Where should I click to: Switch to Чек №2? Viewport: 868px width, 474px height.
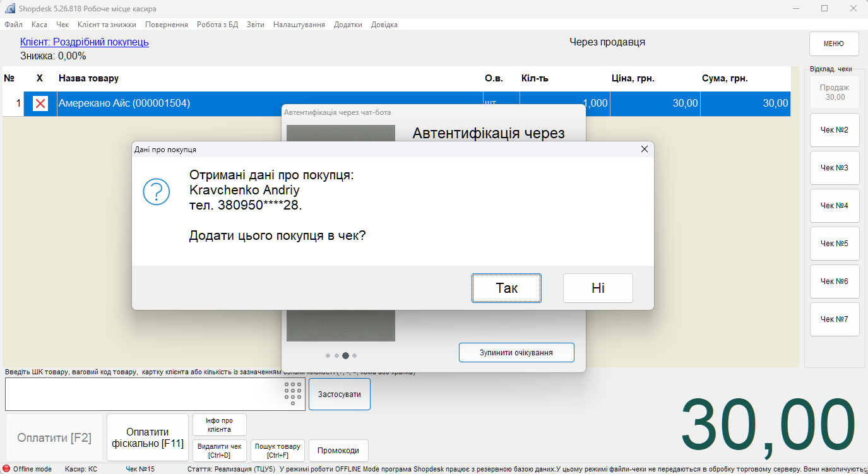(835, 130)
